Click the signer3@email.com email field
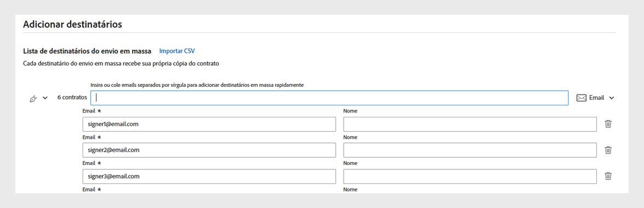 (209, 176)
